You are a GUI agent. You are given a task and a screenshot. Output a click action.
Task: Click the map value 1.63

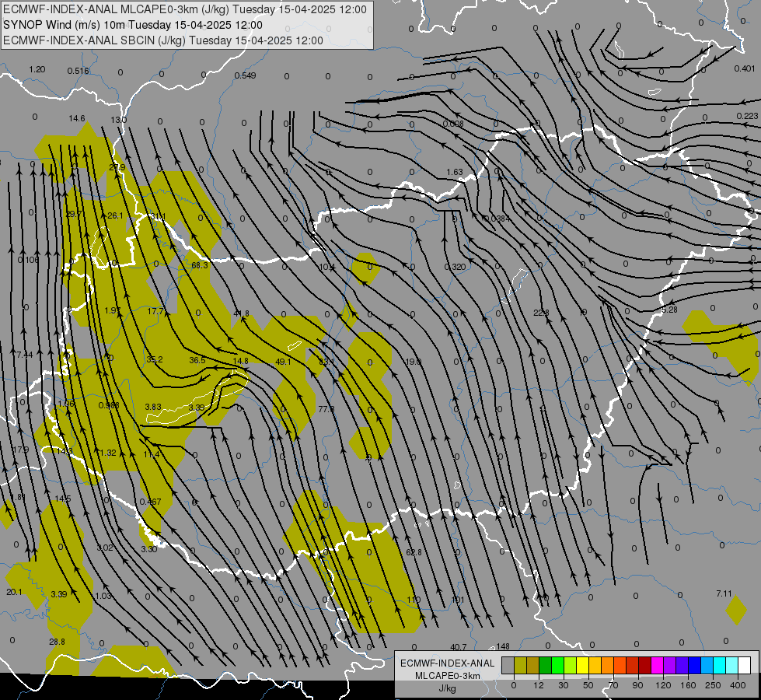click(455, 172)
